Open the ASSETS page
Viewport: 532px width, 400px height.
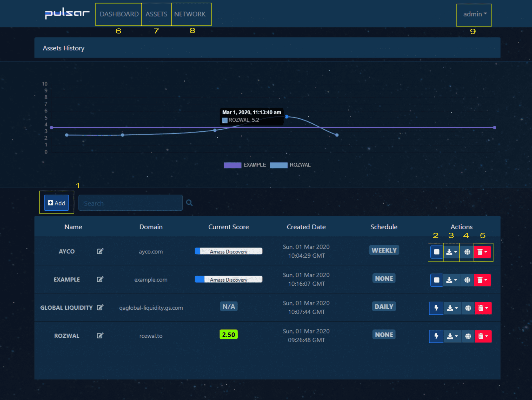click(x=156, y=14)
